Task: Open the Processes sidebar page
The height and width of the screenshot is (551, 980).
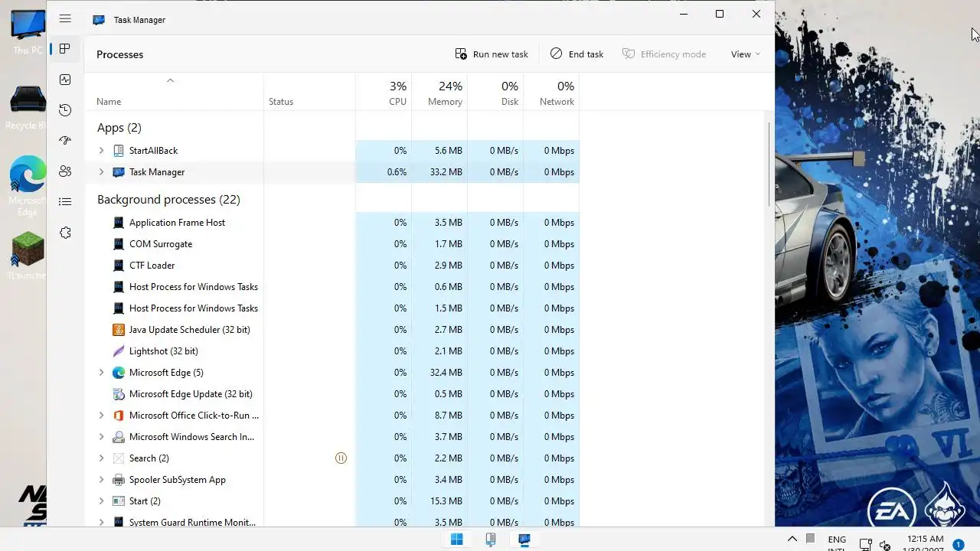Action: click(x=65, y=49)
